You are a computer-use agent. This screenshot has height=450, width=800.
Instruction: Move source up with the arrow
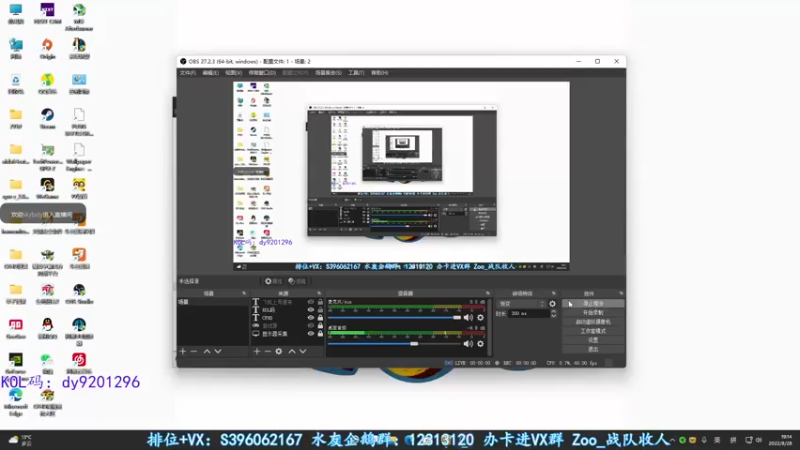tap(292, 351)
